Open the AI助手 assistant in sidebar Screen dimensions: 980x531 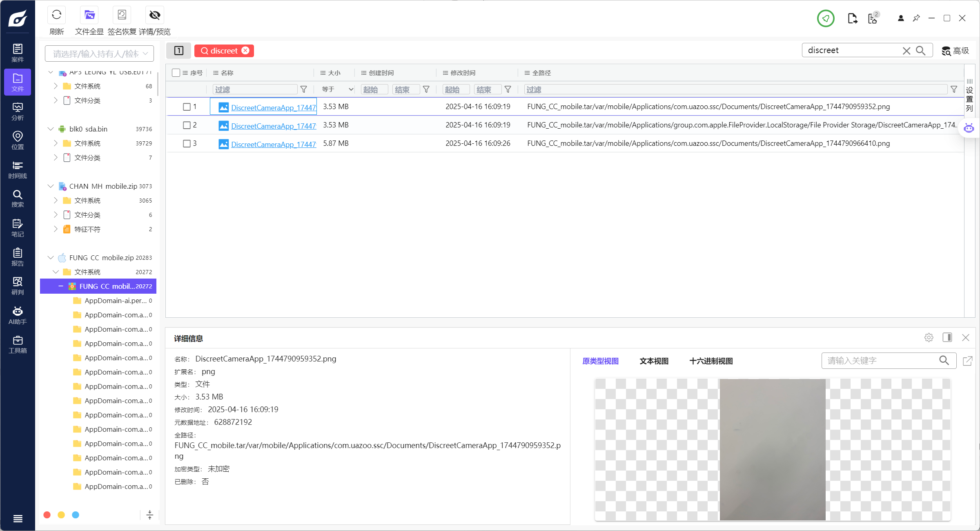[18, 316]
